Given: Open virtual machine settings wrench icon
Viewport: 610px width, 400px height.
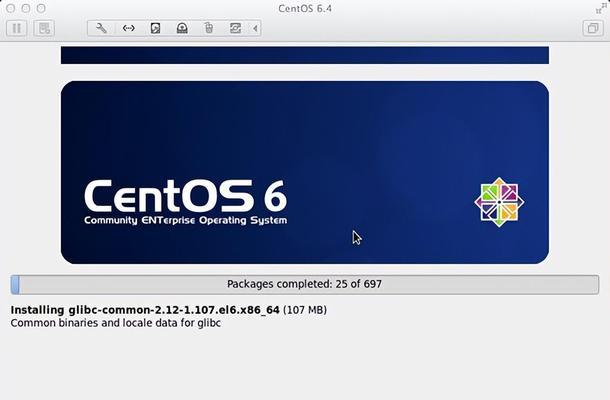Looking at the screenshot, I should (x=101, y=28).
